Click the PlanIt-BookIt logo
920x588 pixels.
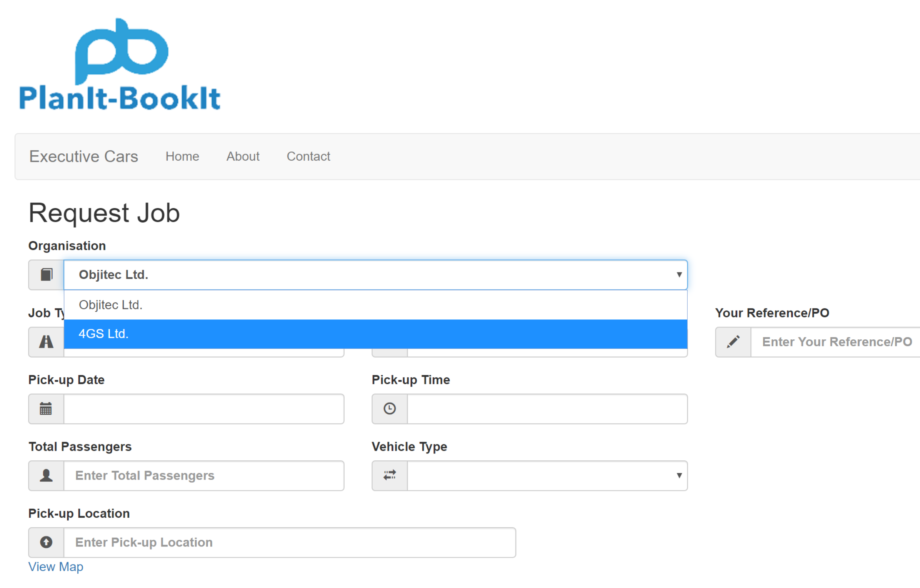[120, 64]
